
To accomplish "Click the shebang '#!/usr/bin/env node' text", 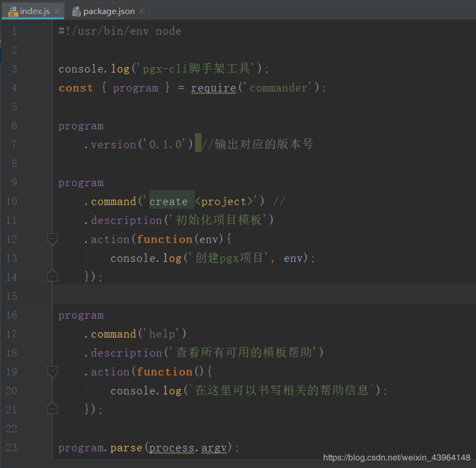I will click(x=120, y=32).
